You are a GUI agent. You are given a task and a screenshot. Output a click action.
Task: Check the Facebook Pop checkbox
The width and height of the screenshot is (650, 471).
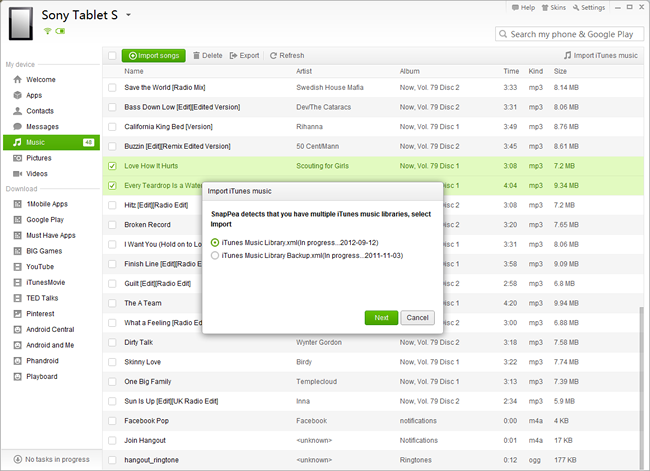[x=112, y=421]
